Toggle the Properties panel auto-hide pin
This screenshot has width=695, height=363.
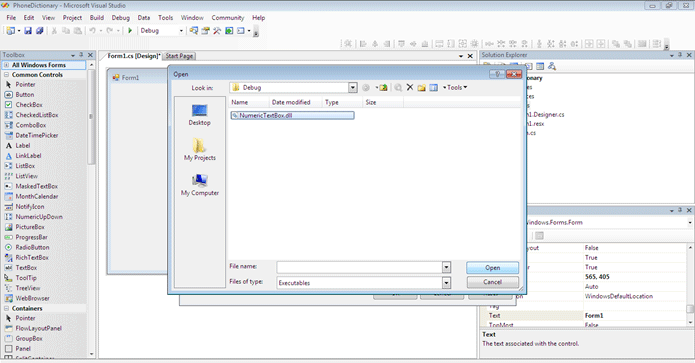point(680,210)
